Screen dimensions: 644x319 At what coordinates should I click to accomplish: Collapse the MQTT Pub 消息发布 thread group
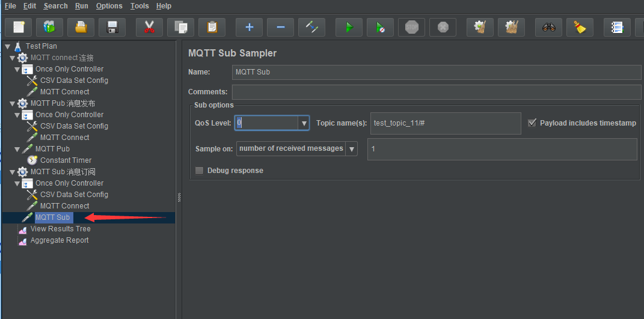coord(12,103)
